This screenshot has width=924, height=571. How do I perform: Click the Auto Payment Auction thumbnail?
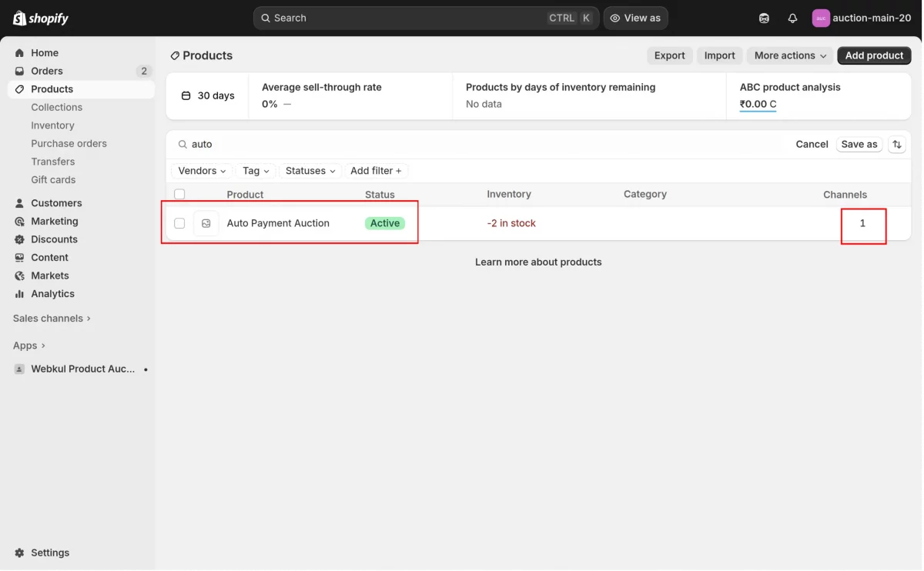coord(206,223)
